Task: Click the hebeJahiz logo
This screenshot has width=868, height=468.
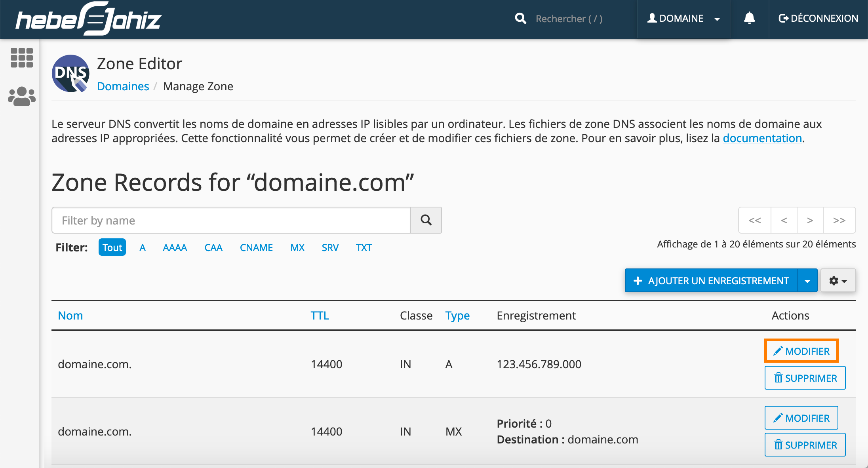Action: tap(88, 19)
